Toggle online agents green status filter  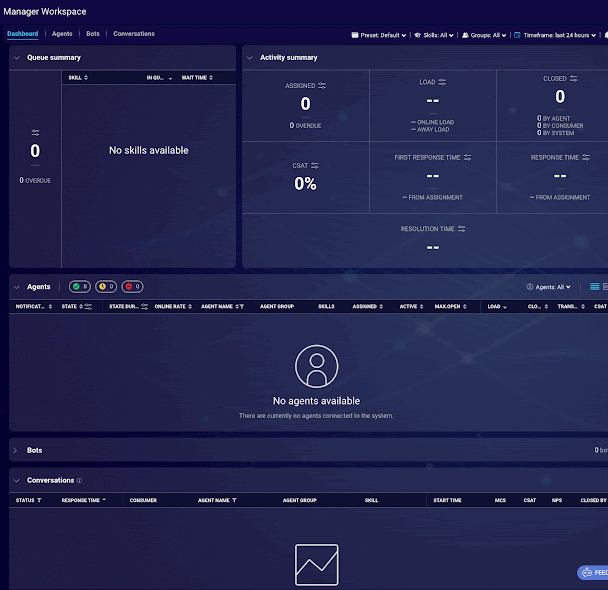click(80, 286)
